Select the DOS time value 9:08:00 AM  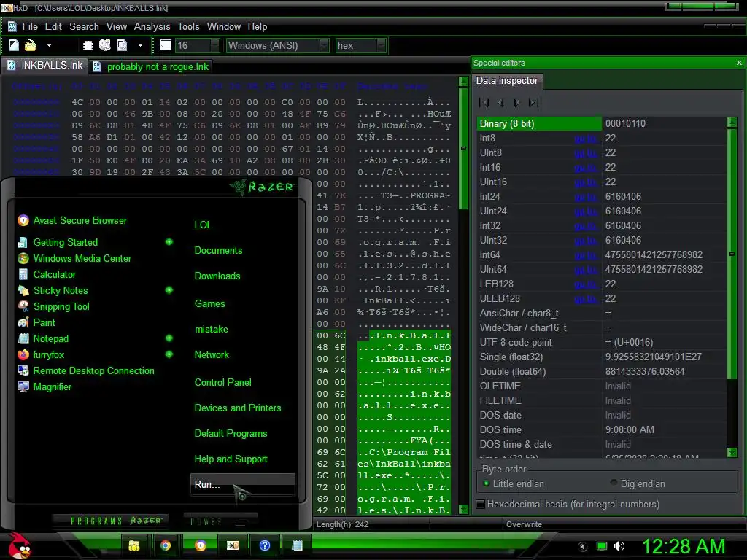630,430
